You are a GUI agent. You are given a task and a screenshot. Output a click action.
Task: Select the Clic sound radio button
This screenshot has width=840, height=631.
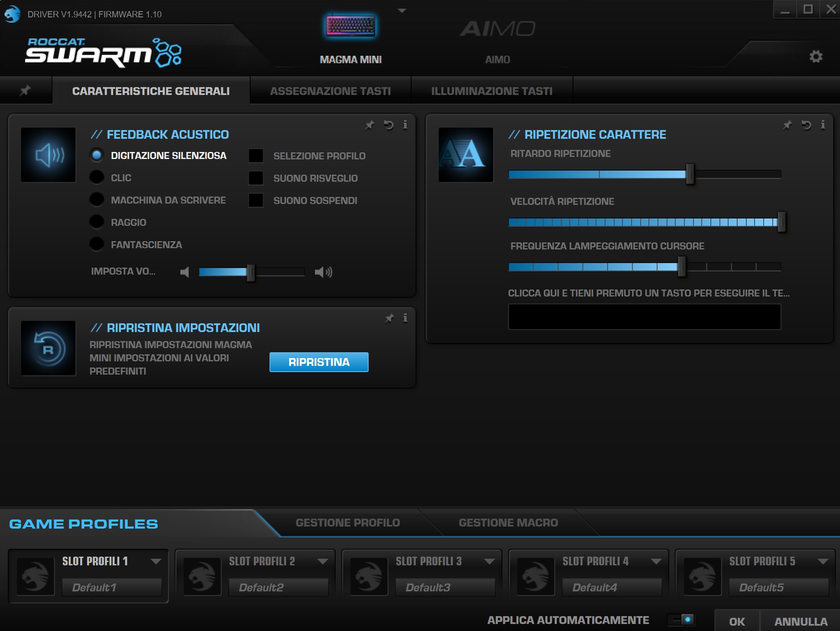[97, 178]
